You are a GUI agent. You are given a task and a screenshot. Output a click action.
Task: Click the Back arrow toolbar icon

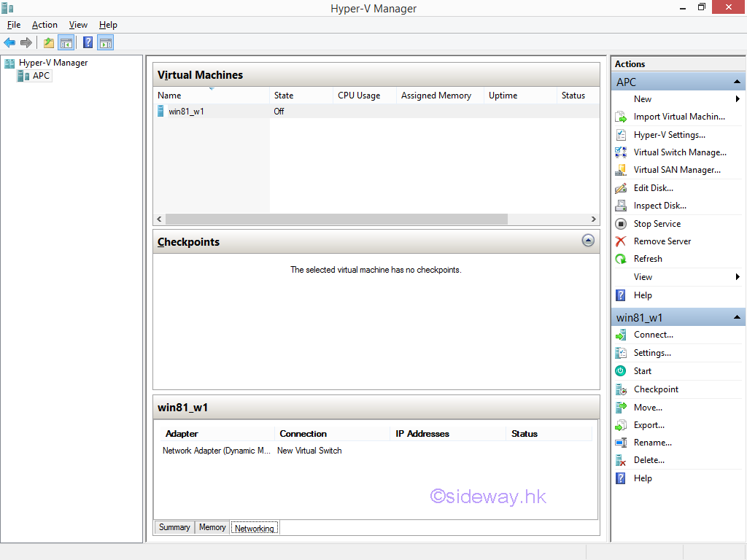point(9,43)
